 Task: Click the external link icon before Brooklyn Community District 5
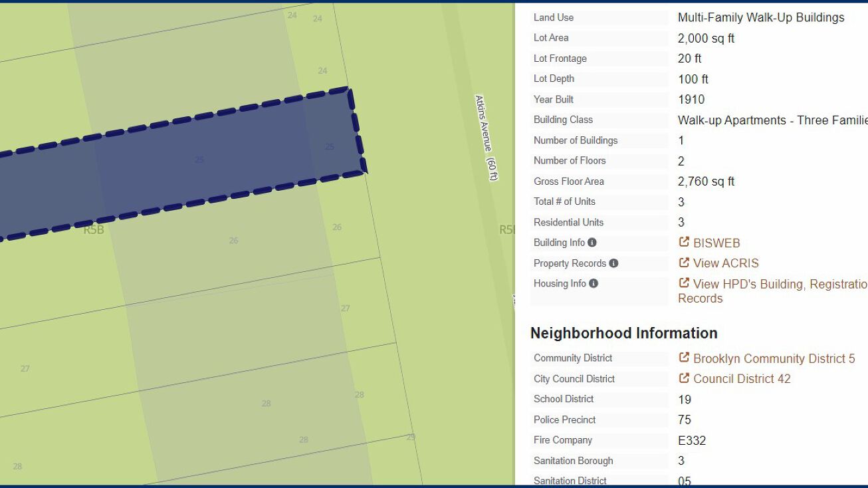[684, 358]
